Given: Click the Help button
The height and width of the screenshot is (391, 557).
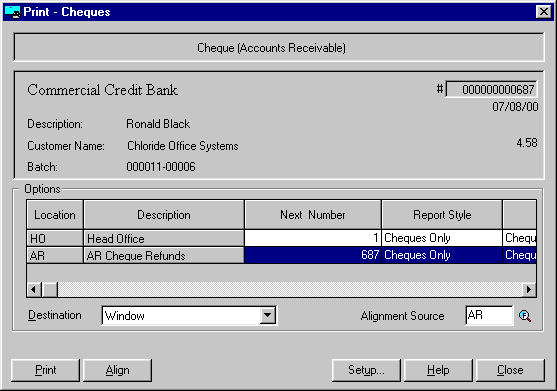Looking at the screenshot, I should point(438,370).
